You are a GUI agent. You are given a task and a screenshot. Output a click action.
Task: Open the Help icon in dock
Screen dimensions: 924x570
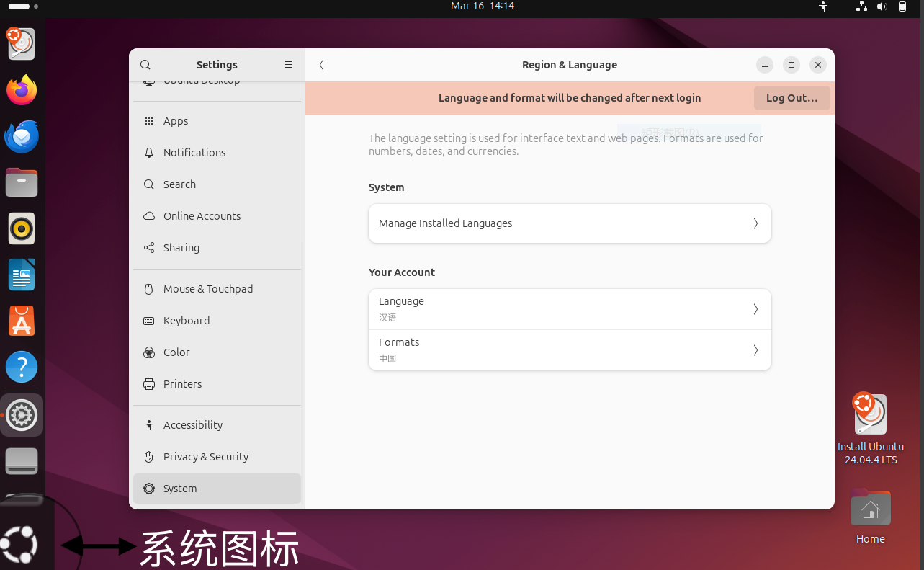pos(22,368)
